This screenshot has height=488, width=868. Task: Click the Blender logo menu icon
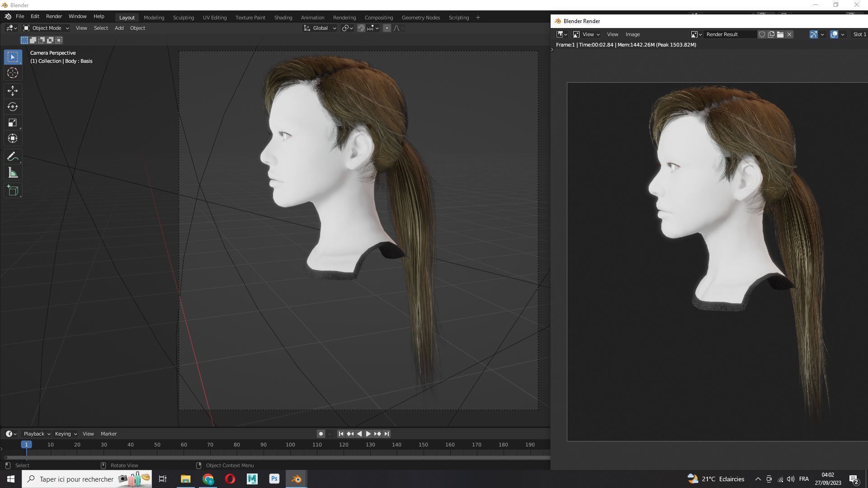(x=8, y=16)
